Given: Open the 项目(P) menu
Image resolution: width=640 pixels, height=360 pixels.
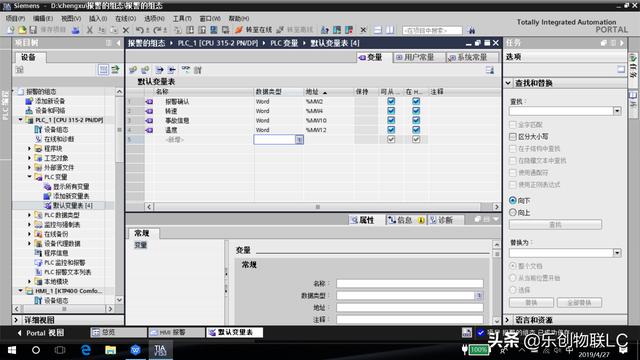Looking at the screenshot, I should [15, 18].
